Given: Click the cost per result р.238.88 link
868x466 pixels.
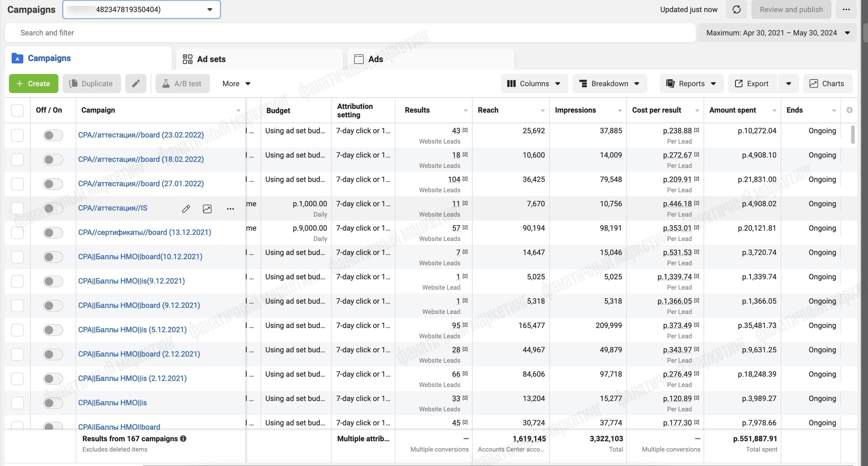Looking at the screenshot, I should pyautogui.click(x=677, y=131).
